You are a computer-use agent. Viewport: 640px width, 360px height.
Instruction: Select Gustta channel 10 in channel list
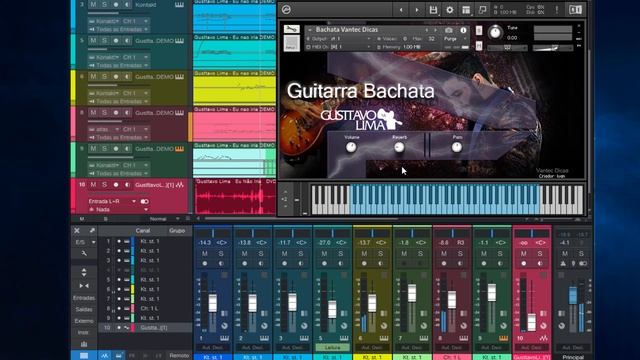tap(145, 328)
